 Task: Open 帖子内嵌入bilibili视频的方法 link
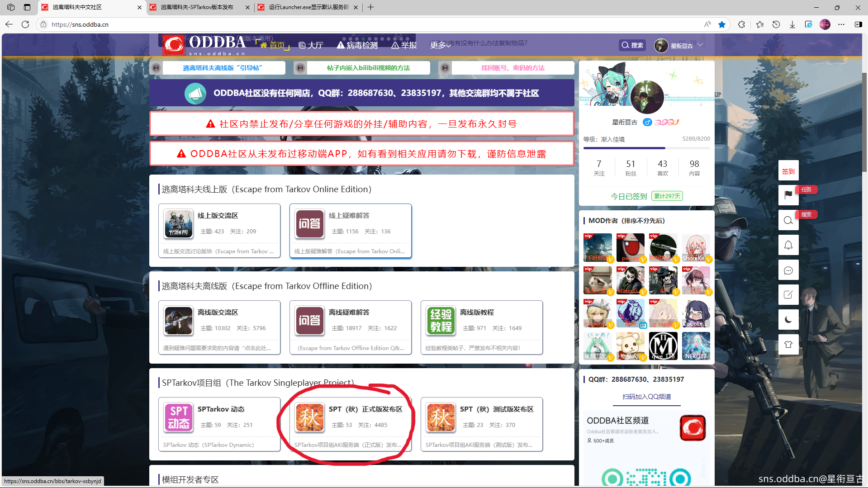coord(368,68)
